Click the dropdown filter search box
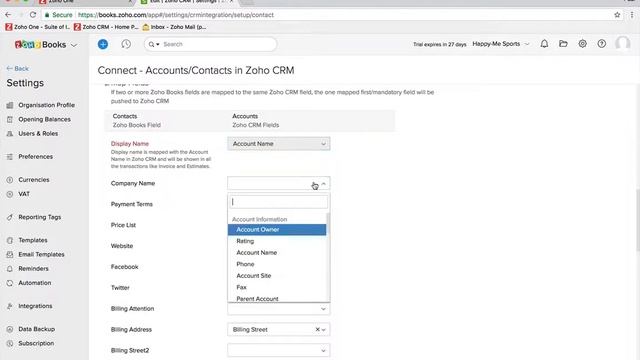Viewport: 640px width, 360px height. tap(279, 202)
